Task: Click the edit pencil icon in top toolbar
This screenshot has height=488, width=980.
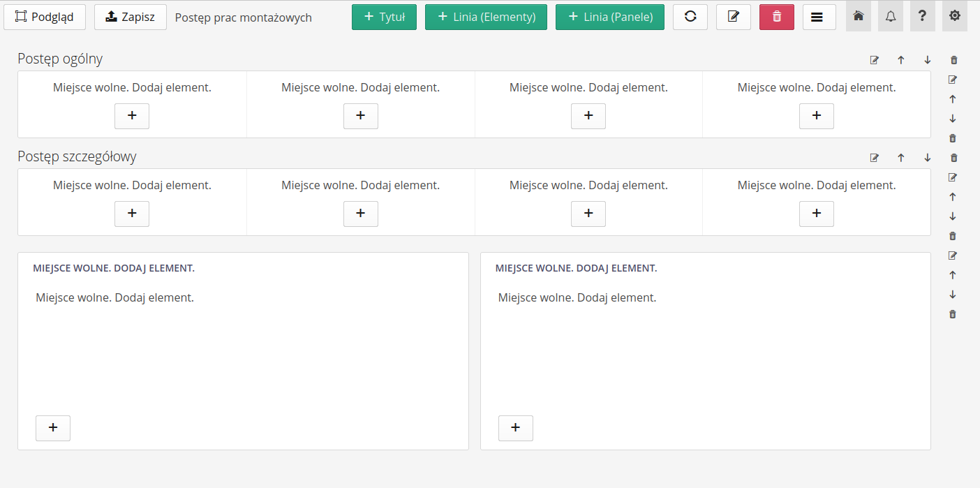Action: click(x=734, y=17)
